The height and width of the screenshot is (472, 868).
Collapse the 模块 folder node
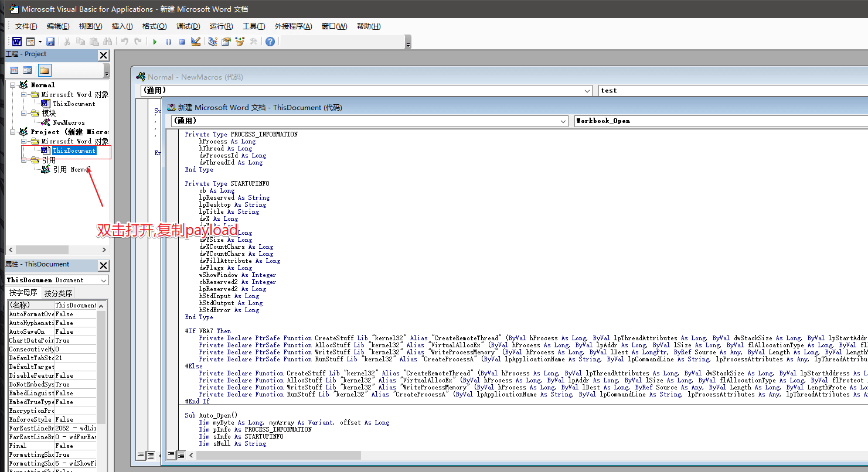[24, 113]
